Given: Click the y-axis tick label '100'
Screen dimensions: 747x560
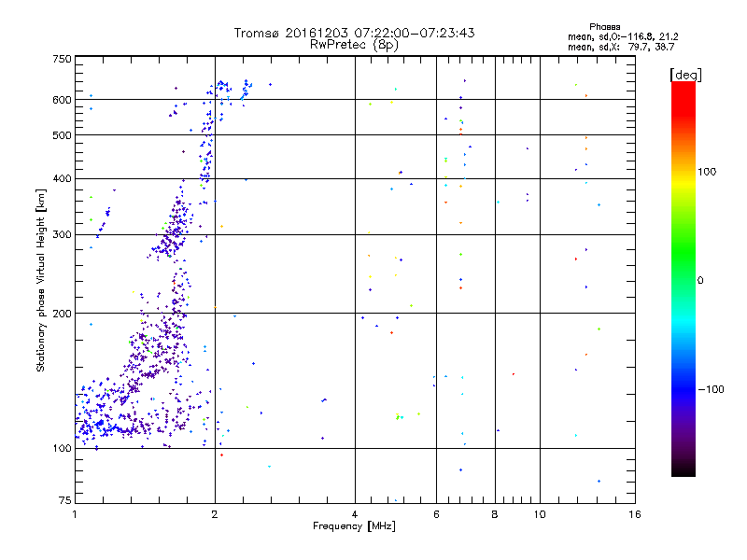Looking at the screenshot, I should [62, 449].
